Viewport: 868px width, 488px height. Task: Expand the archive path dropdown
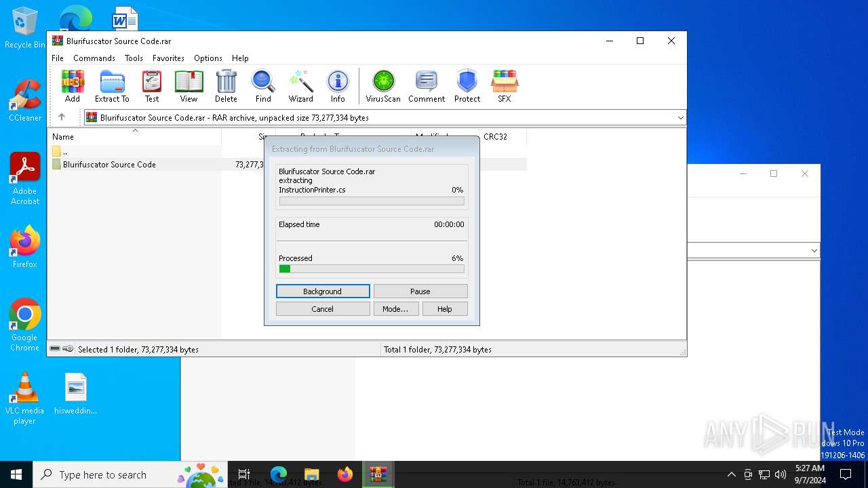pyautogui.click(x=680, y=118)
